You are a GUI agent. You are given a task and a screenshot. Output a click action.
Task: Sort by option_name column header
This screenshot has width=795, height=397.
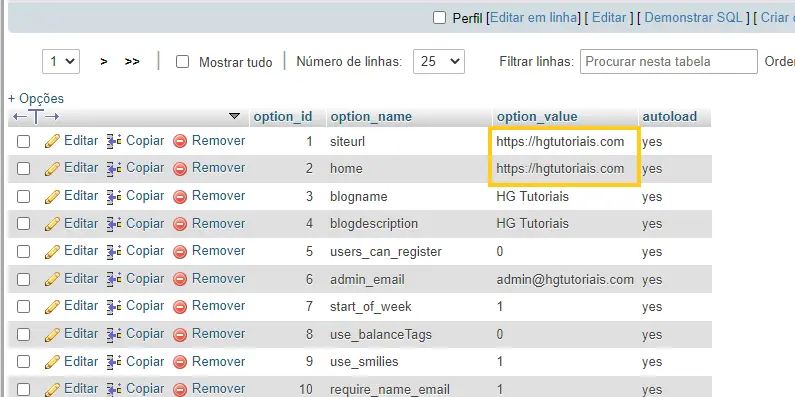pyautogui.click(x=371, y=117)
